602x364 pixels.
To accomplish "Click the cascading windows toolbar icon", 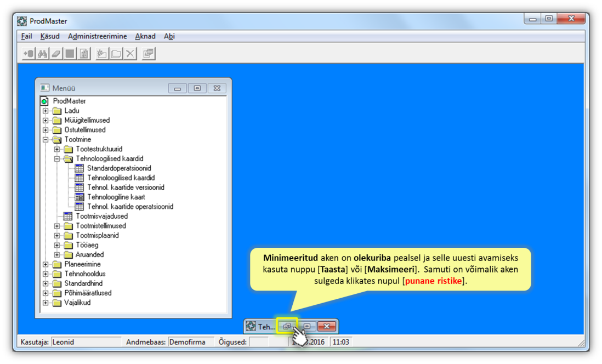I will pos(148,54).
